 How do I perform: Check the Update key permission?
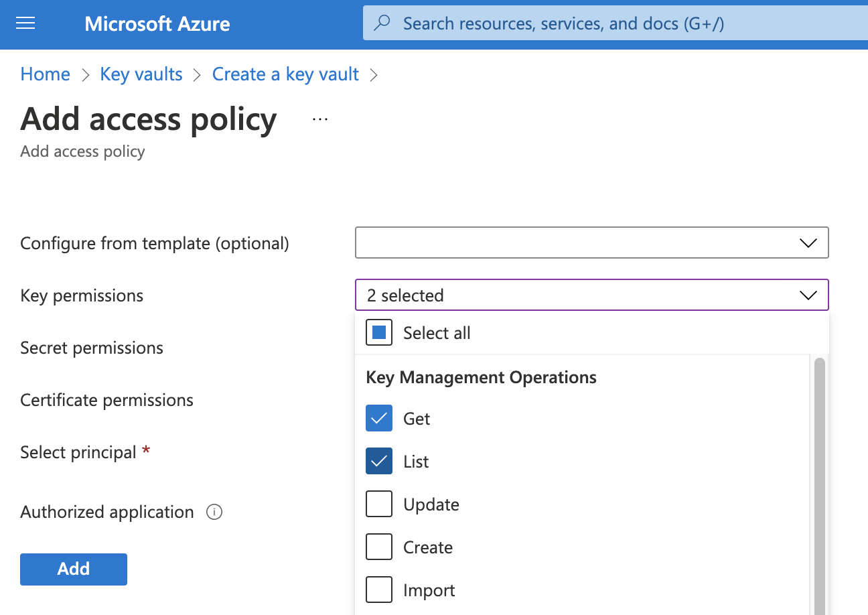[379, 504]
